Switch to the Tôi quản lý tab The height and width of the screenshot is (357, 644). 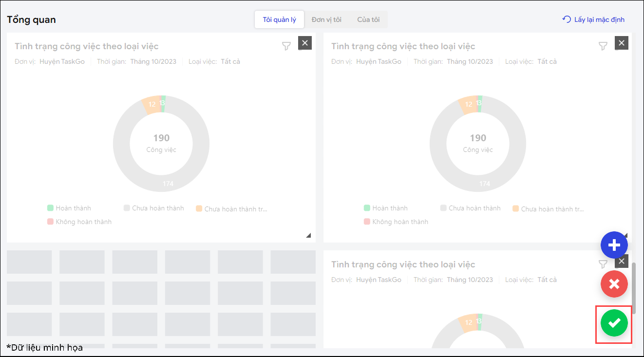(279, 19)
